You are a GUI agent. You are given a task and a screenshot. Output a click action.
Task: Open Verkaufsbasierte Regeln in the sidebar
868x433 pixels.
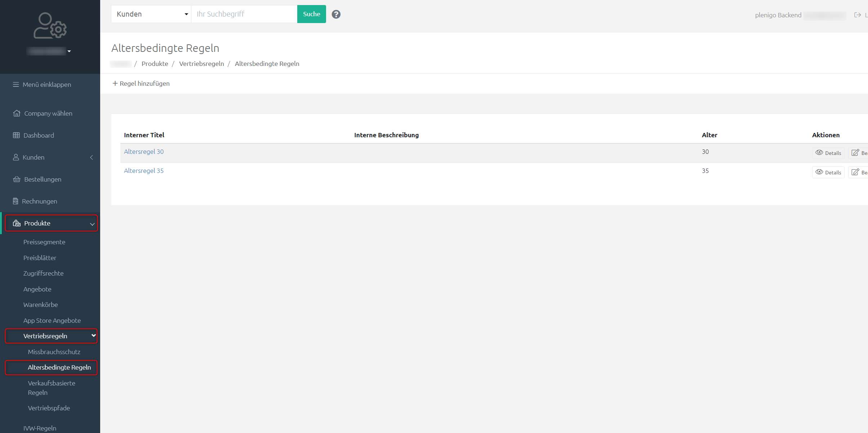(52, 388)
